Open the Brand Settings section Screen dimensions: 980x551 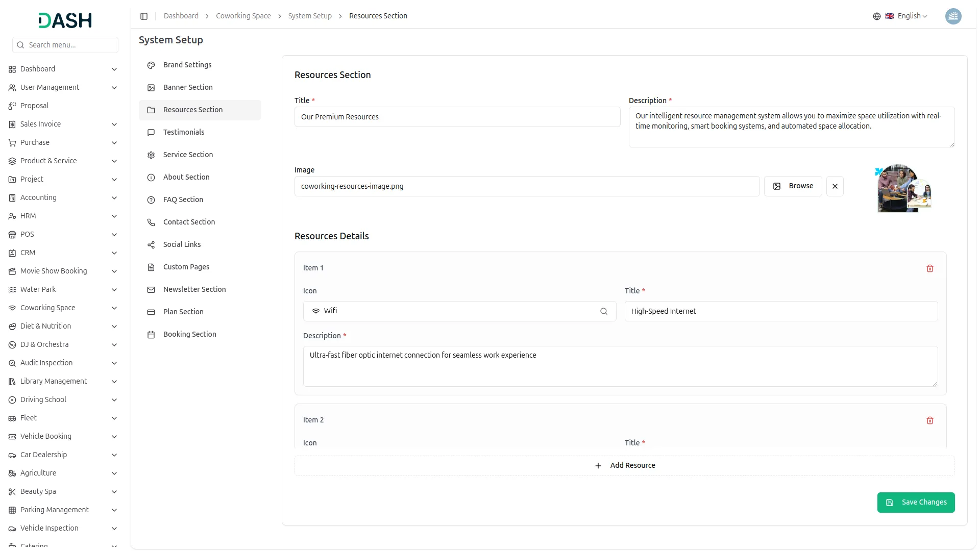[187, 65]
